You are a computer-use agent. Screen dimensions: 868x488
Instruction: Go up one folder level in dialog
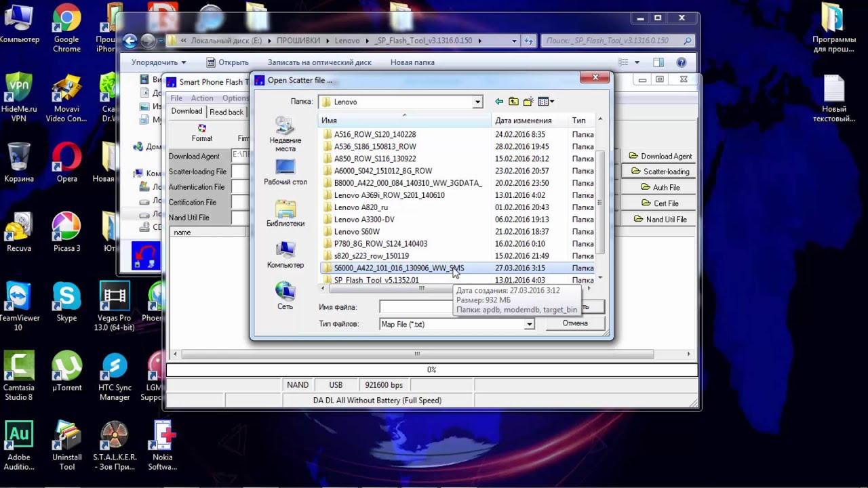point(513,102)
